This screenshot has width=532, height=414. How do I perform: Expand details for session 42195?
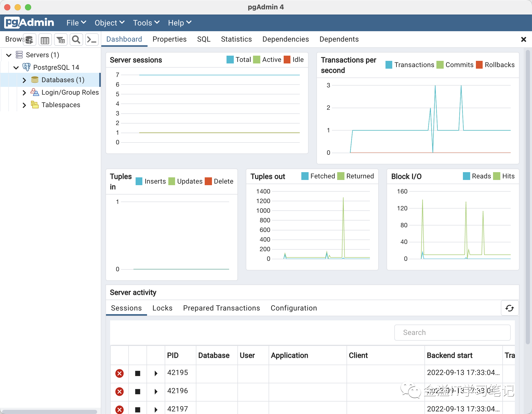(156, 373)
